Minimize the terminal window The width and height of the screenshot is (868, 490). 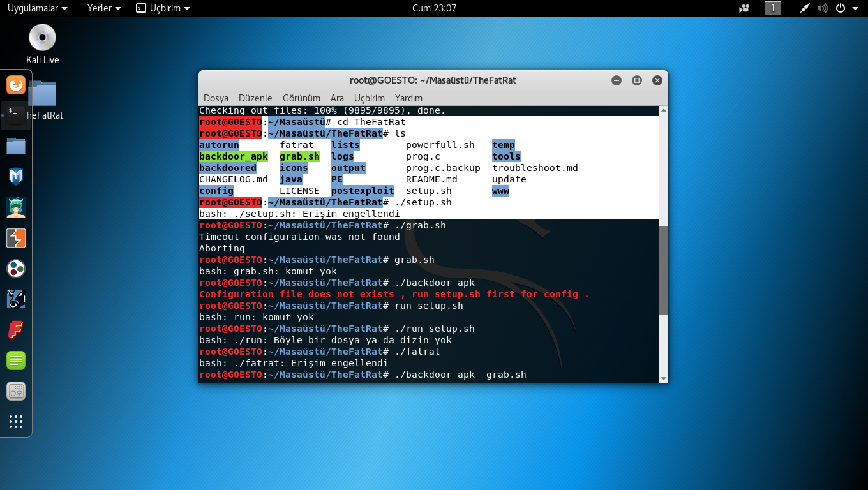click(617, 80)
